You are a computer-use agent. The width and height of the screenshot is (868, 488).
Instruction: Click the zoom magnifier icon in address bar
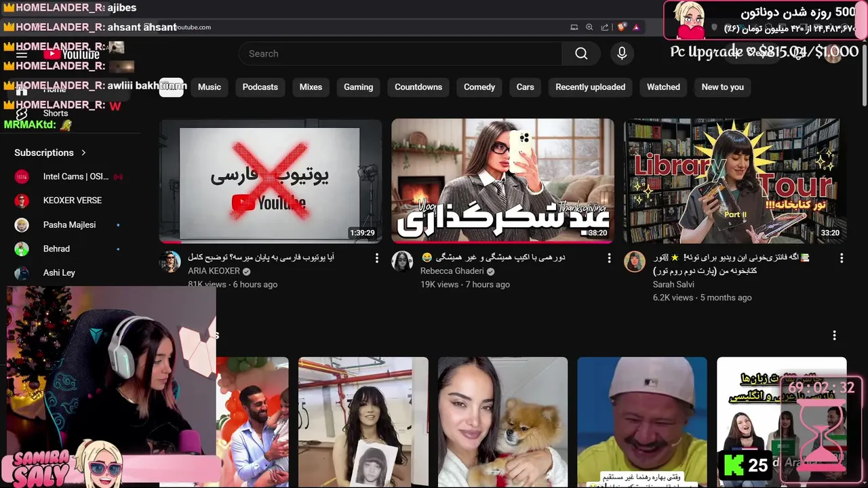[x=589, y=27]
